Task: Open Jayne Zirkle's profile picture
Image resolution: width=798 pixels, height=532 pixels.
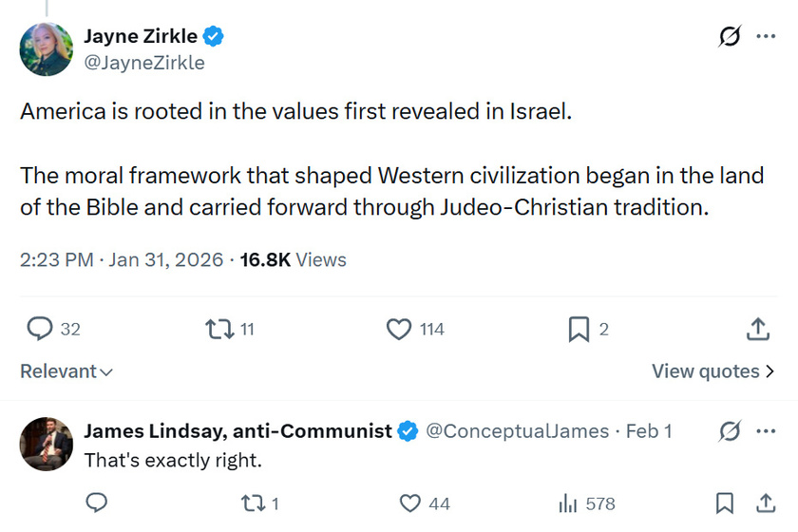Action: click(46, 49)
